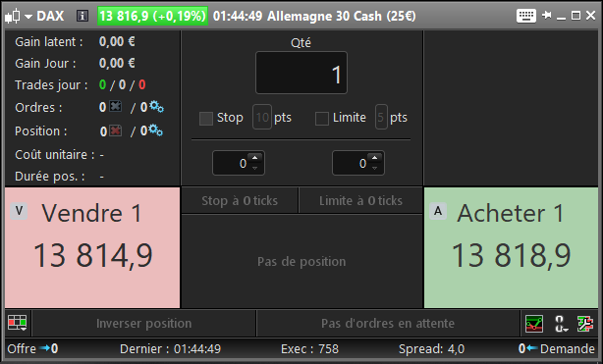Enable the Stop checkbox
This screenshot has height=364, width=603.
pyautogui.click(x=205, y=119)
